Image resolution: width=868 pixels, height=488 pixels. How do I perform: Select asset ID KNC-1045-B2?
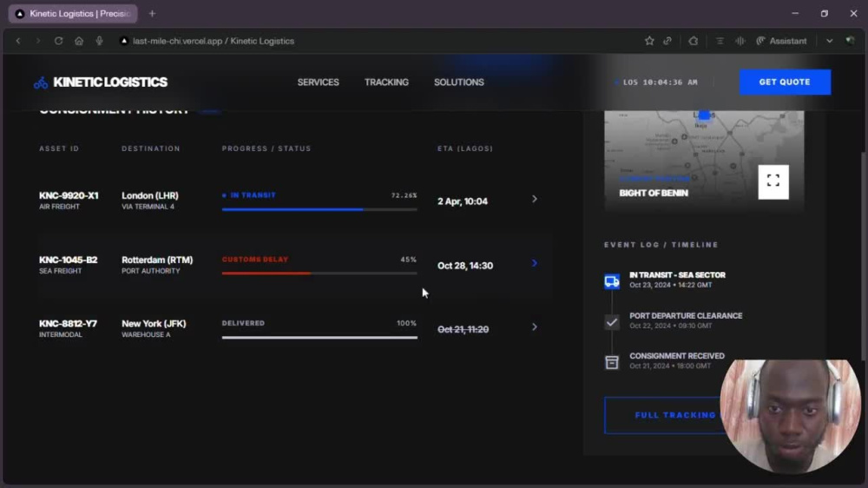pos(68,260)
